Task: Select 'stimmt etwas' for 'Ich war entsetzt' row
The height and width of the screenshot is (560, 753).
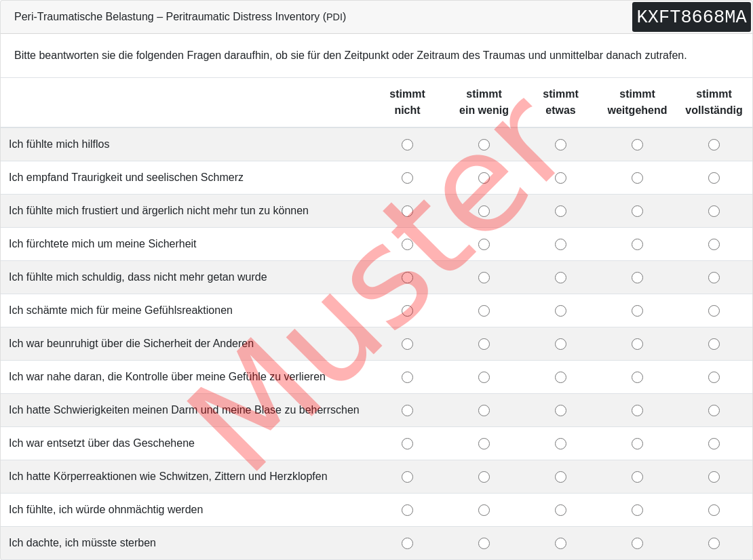Action: (560, 443)
